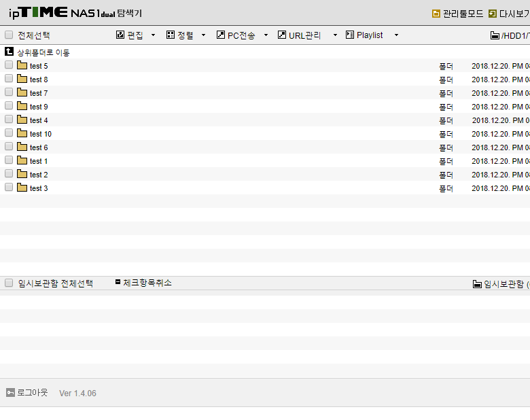Tick the checkbox for test 9

click(x=9, y=105)
